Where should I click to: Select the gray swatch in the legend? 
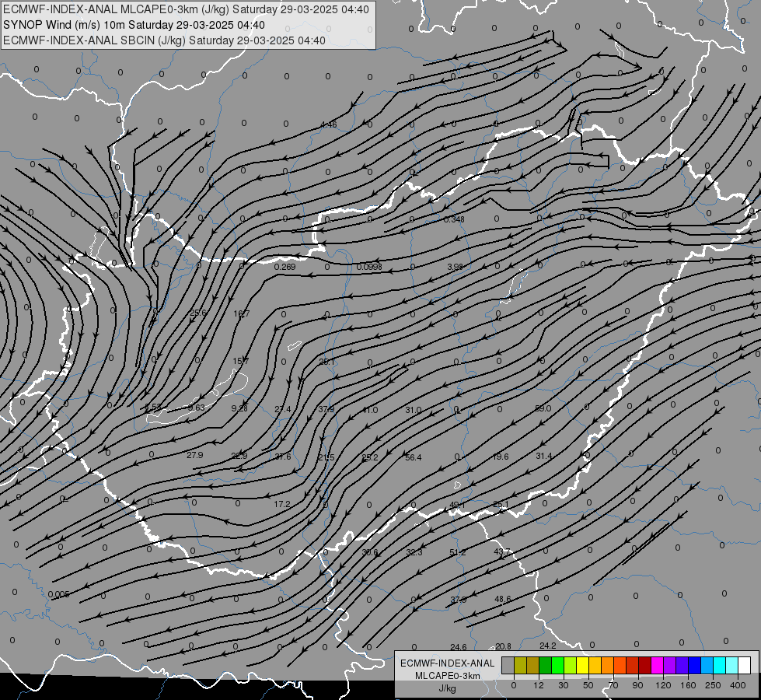pos(508,665)
